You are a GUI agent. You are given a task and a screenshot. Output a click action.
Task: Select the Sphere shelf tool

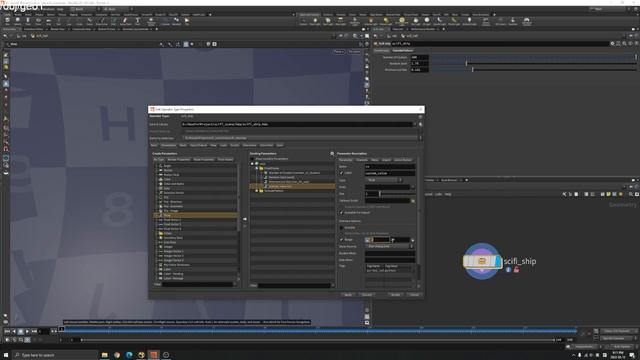18,21
